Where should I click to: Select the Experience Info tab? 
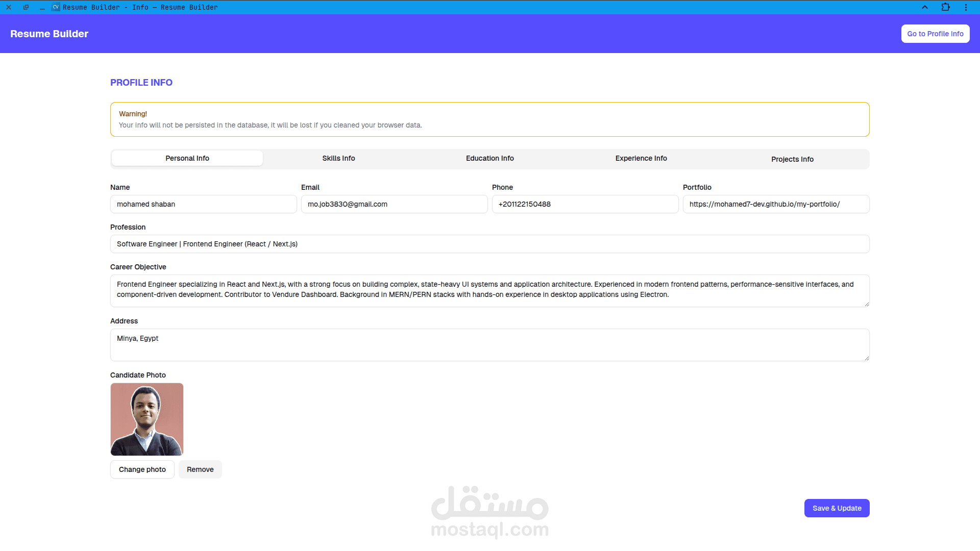click(x=641, y=158)
